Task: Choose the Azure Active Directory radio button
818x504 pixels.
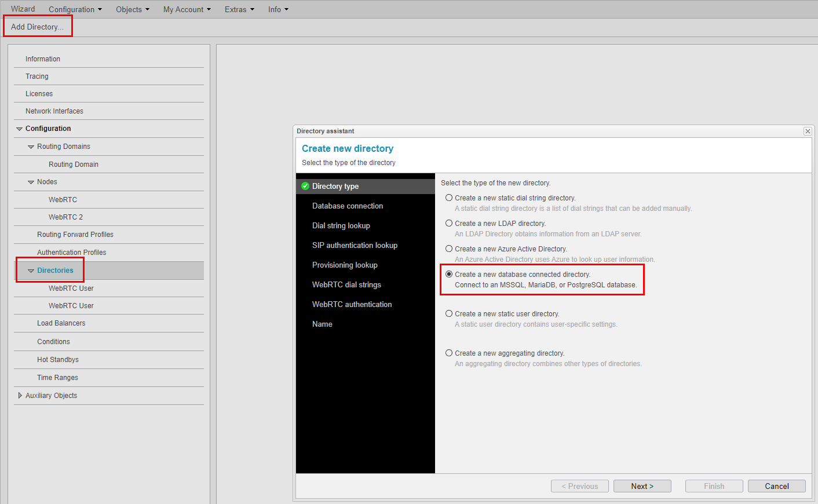Action: 449,249
